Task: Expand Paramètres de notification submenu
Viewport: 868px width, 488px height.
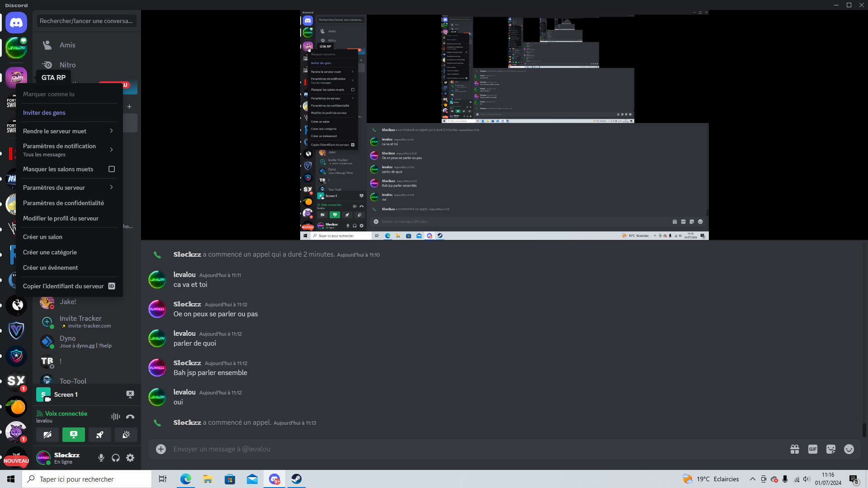Action: tap(68, 150)
